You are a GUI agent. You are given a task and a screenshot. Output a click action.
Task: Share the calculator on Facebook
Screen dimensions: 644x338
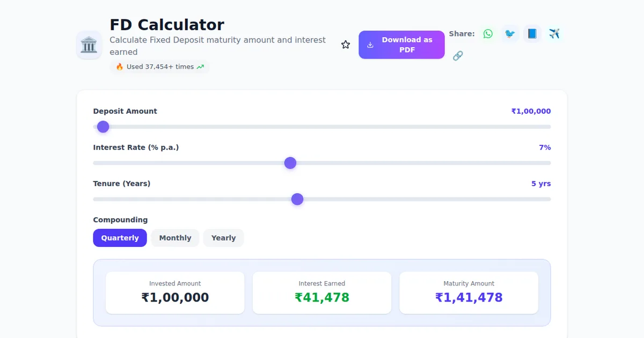(531, 33)
